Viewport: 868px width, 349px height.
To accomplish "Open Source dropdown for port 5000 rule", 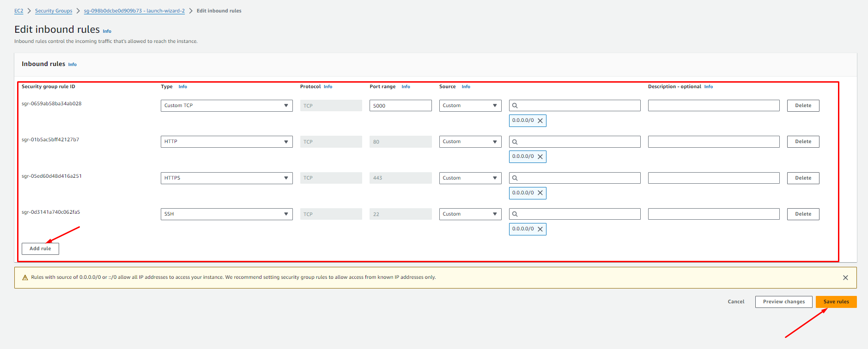I will pos(470,106).
